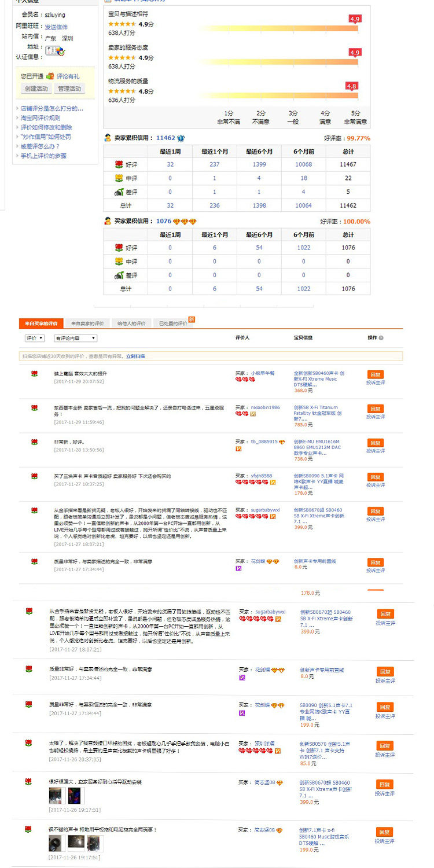Click 投诉主评 on the nixiaobin1986 review row
434x868 pixels.
(376, 417)
